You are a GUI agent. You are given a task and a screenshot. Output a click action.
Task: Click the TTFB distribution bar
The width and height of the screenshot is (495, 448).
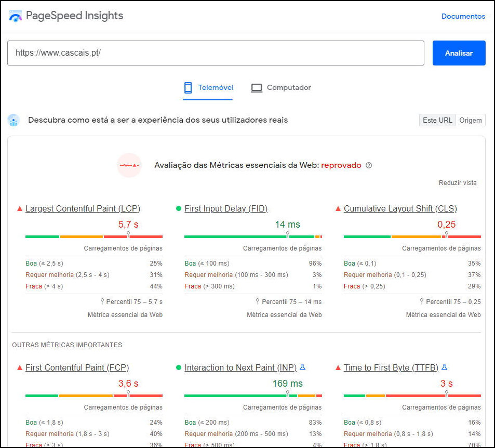coord(412,396)
